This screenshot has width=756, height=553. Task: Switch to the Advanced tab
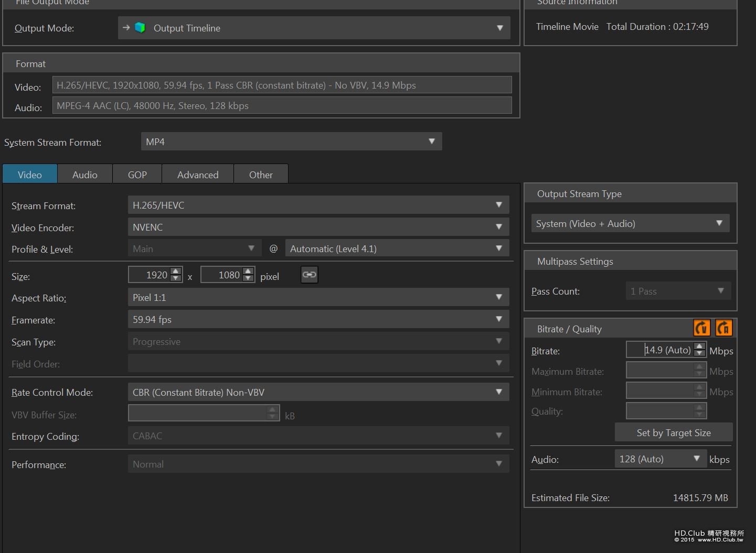click(x=198, y=175)
